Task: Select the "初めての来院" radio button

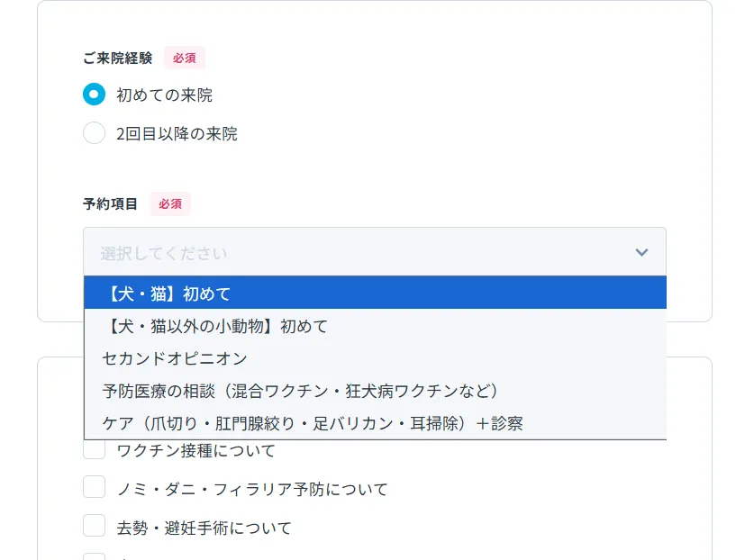Action: point(94,95)
